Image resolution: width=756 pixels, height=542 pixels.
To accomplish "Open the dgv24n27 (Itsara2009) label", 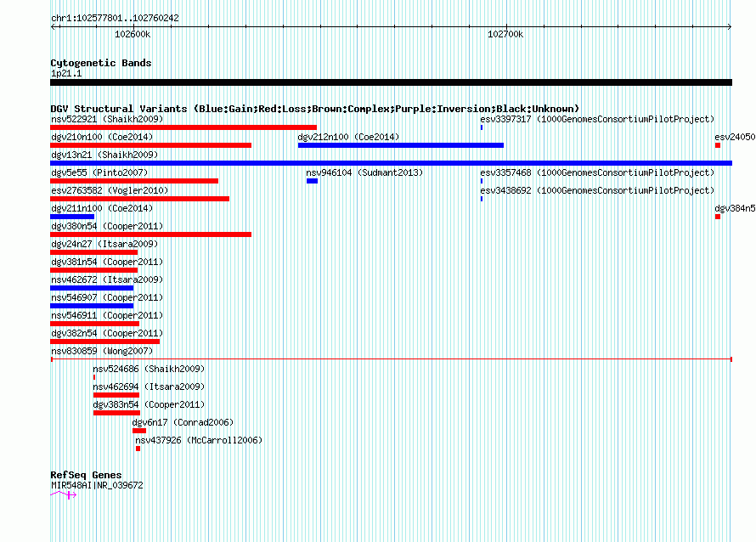I will 104,244.
